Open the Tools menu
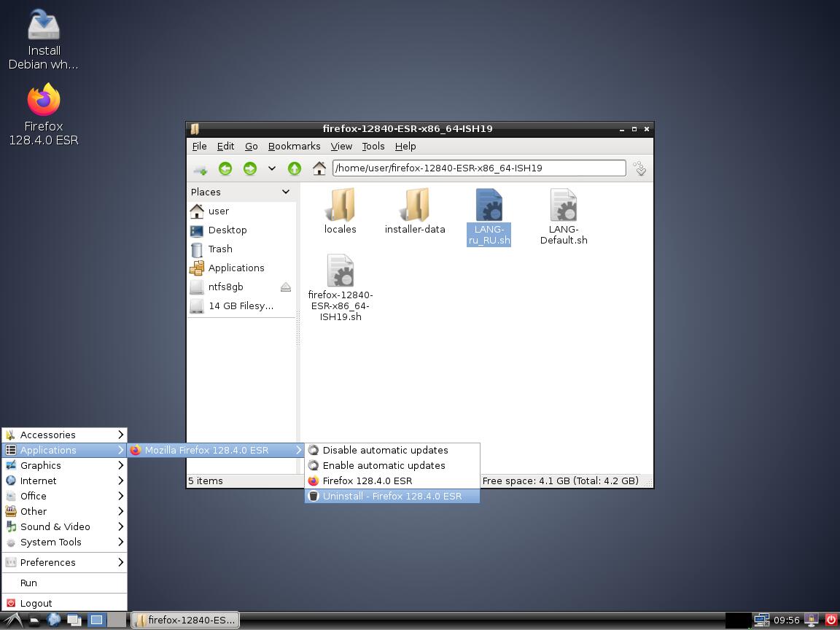 coord(373,147)
